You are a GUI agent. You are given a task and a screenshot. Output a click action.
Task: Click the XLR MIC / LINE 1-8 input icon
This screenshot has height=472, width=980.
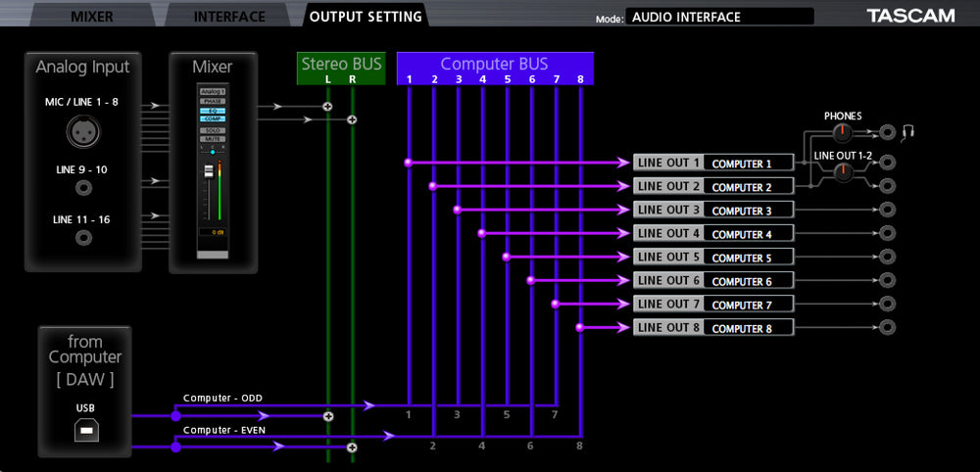pyautogui.click(x=83, y=130)
